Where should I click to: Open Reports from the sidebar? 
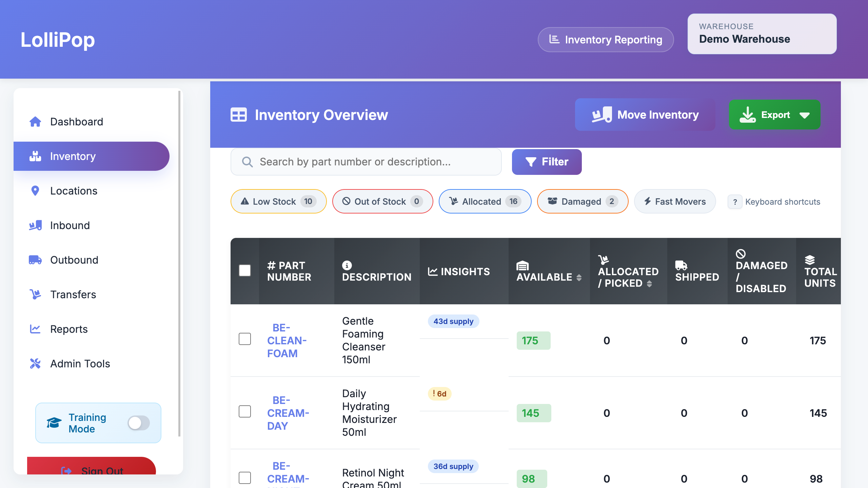[x=69, y=329]
